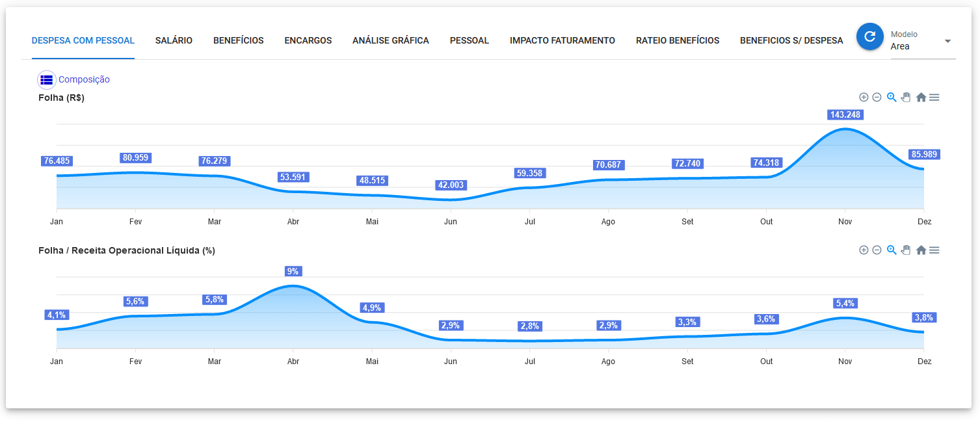Click the Composição link text
Viewport: 980px width, 422px height.
pos(84,80)
